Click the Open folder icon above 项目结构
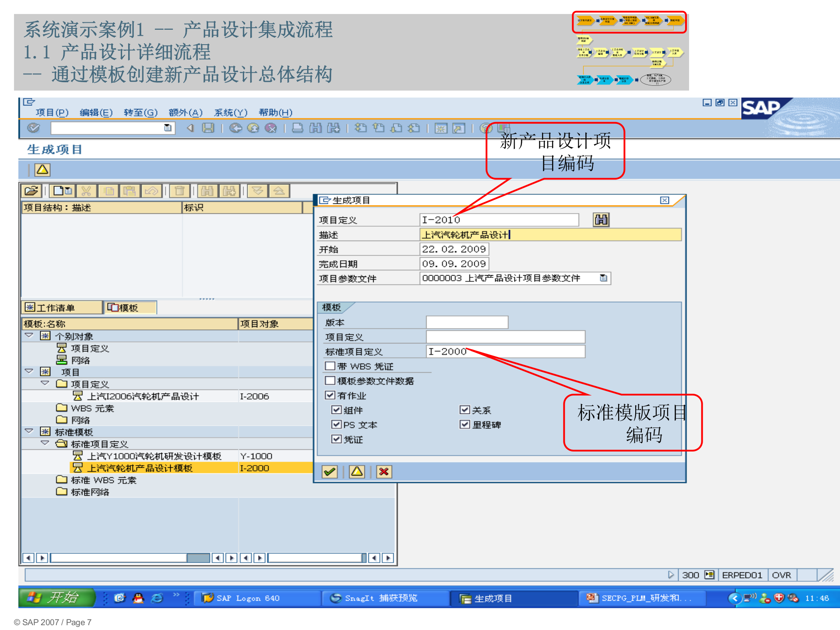 pos(31,190)
